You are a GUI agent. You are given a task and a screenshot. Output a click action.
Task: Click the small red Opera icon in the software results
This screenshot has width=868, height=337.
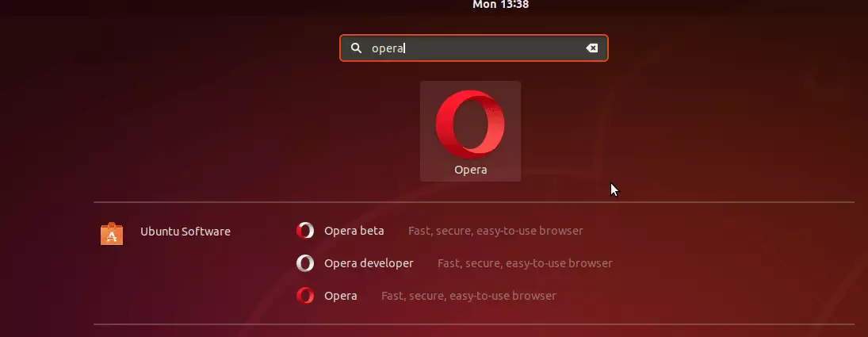pos(305,296)
